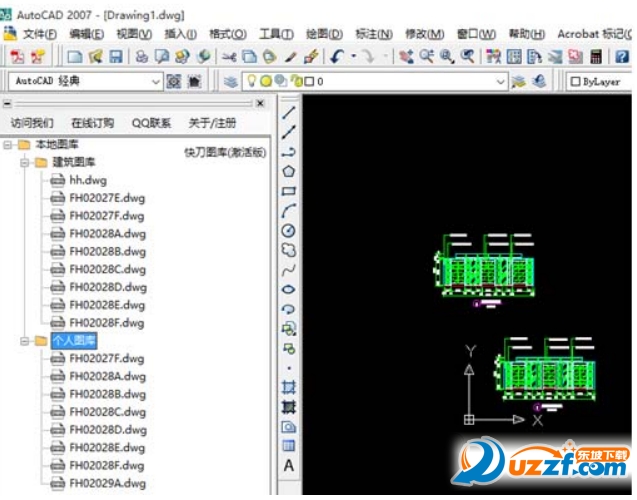Select the Line draw tool
637x500 pixels.
pos(289,113)
